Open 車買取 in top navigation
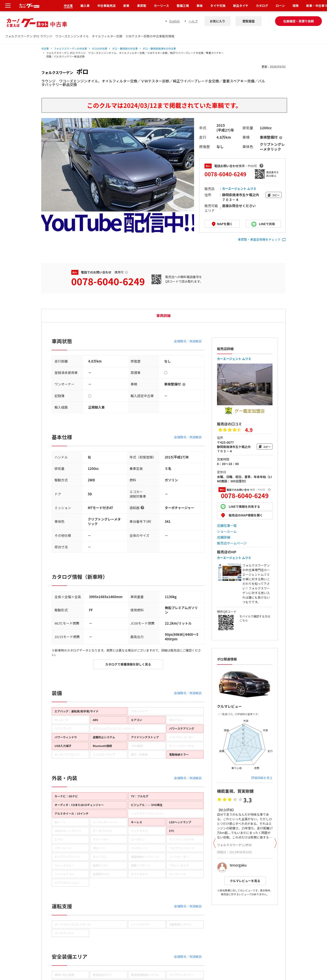This screenshot has height=980, width=327. click(x=142, y=6)
